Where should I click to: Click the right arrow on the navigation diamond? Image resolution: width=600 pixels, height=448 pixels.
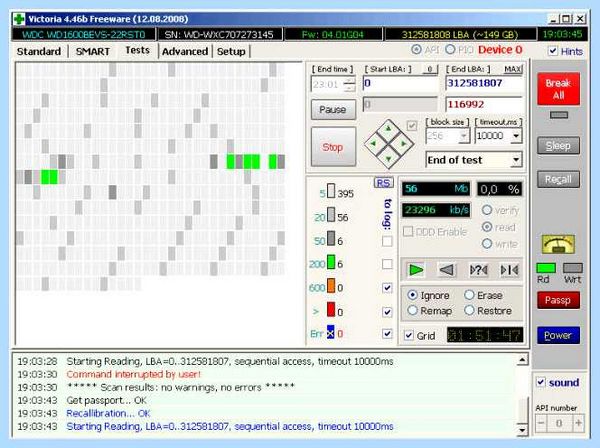(x=403, y=144)
